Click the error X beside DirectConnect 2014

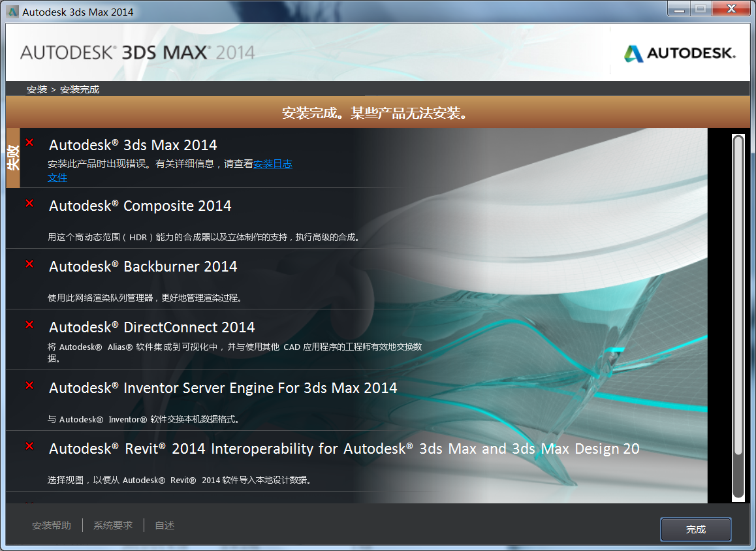(x=29, y=324)
